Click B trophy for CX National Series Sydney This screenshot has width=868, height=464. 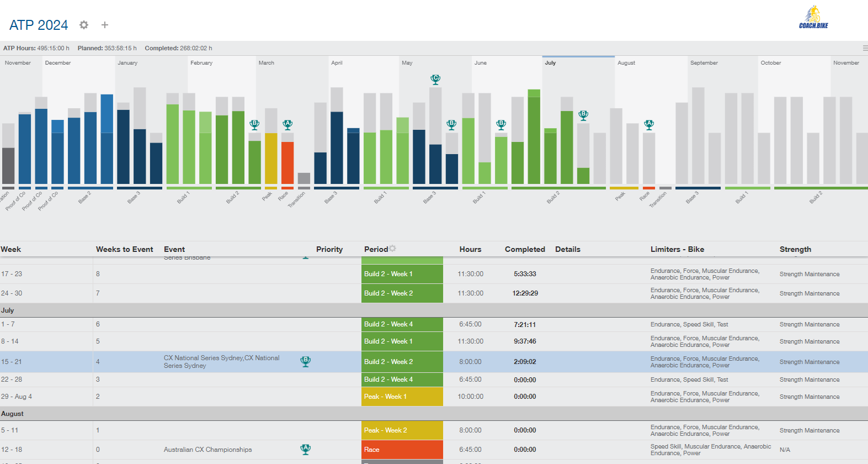305,362
